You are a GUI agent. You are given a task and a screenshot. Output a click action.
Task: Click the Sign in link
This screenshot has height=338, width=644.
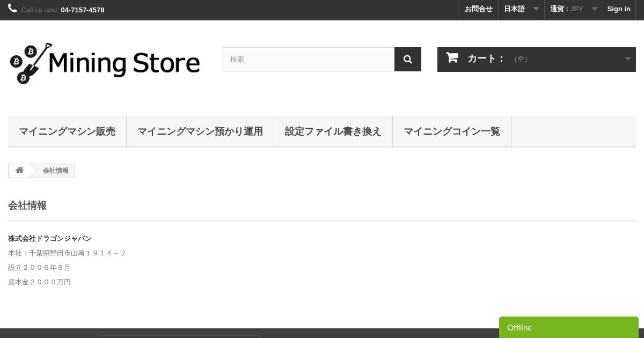619,9
